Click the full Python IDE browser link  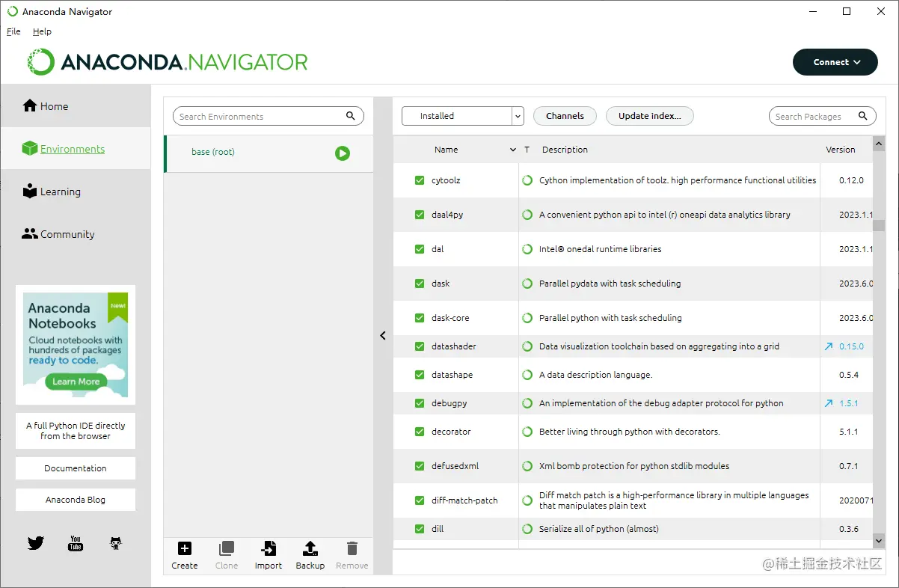click(x=76, y=431)
